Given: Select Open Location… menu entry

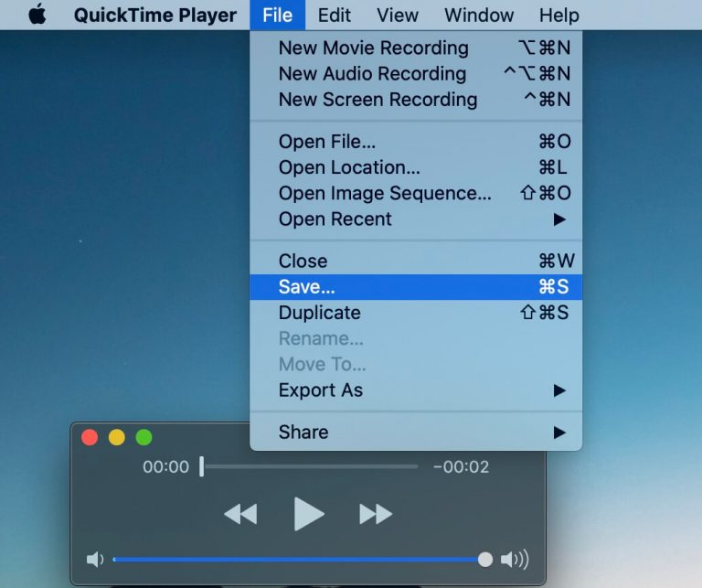Looking at the screenshot, I should 416,167.
